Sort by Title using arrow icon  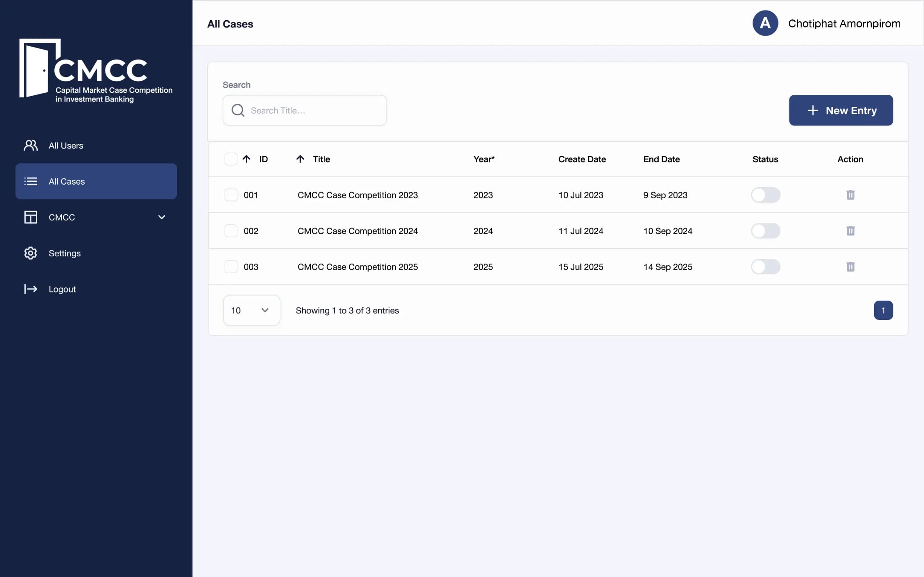click(x=300, y=159)
